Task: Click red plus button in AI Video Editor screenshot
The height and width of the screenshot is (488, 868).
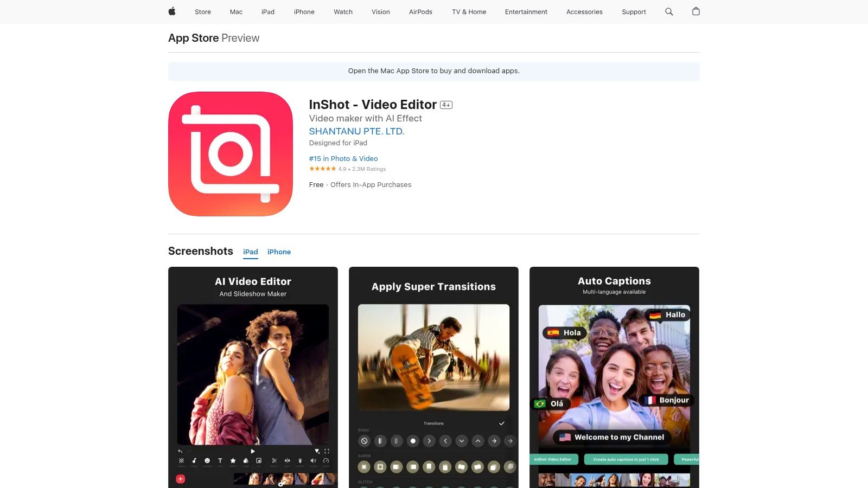Action: (181, 479)
